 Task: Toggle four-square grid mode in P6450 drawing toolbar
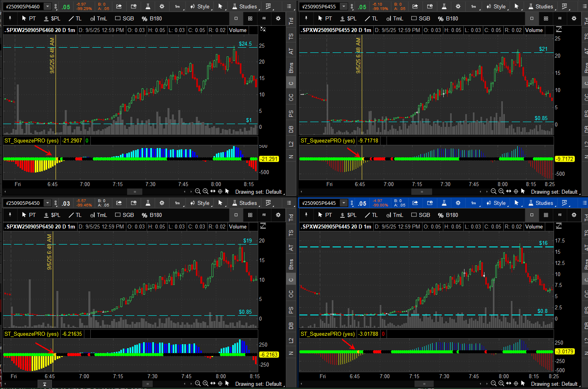pos(250,215)
